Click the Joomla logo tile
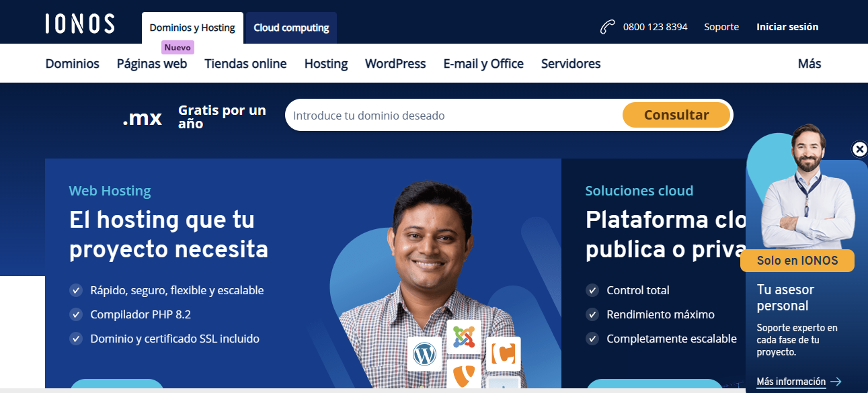 (x=463, y=336)
